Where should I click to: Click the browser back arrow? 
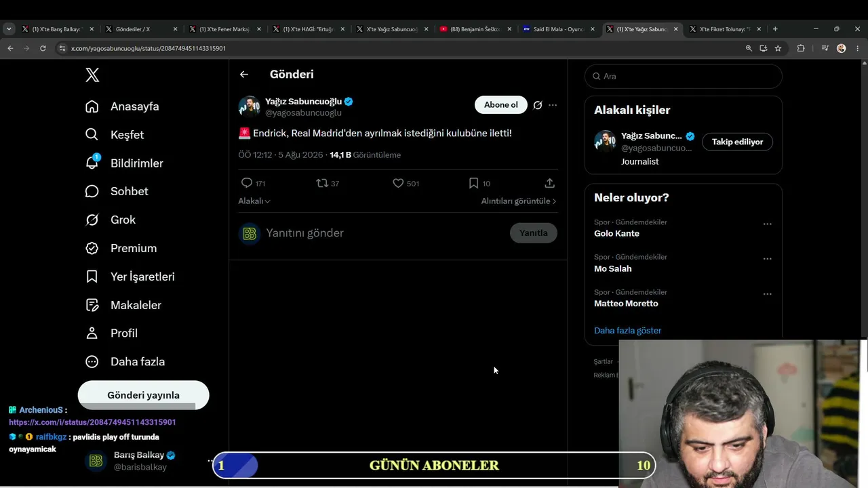point(10,48)
